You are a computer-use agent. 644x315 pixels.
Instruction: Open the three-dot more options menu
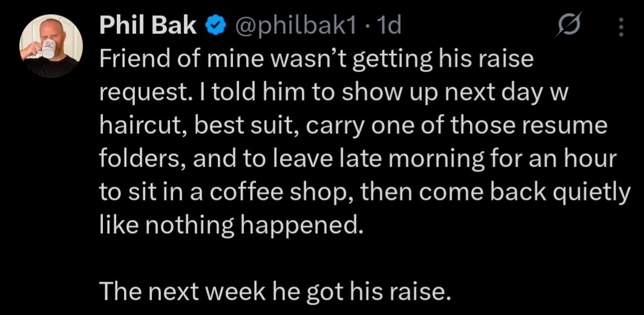tap(621, 26)
